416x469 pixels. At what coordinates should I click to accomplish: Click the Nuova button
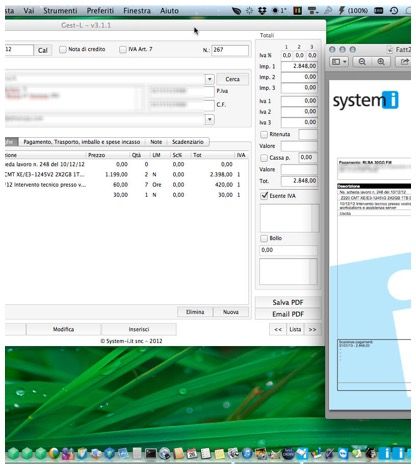click(231, 312)
